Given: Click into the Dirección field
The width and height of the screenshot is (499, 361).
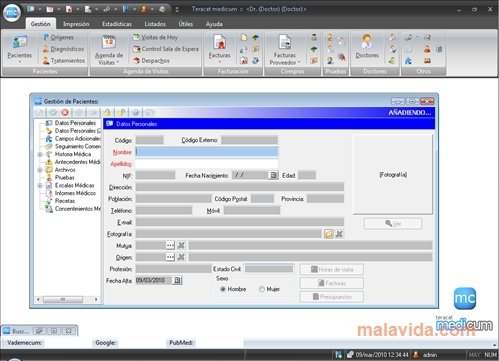Looking at the screenshot, I should pyautogui.click(x=239, y=187).
